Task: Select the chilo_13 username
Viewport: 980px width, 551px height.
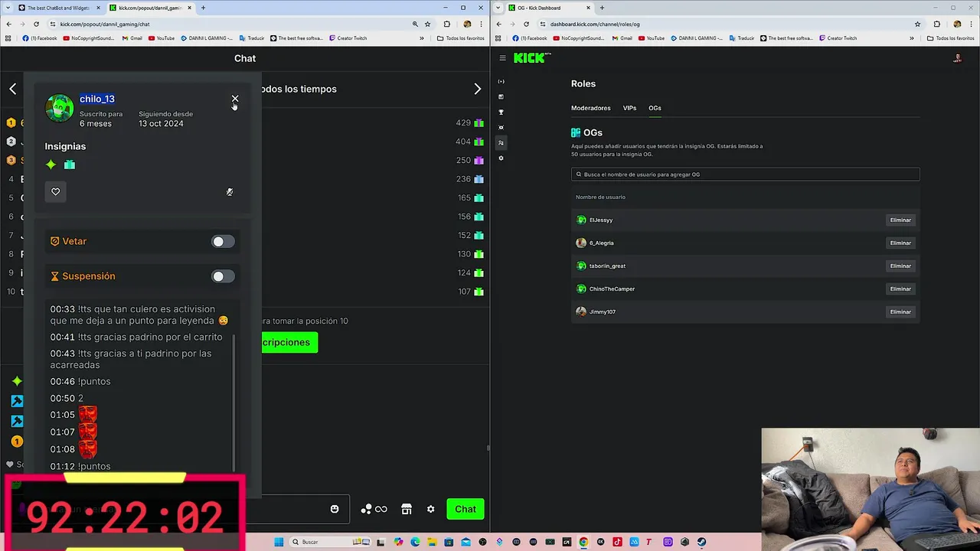Action: click(x=97, y=99)
